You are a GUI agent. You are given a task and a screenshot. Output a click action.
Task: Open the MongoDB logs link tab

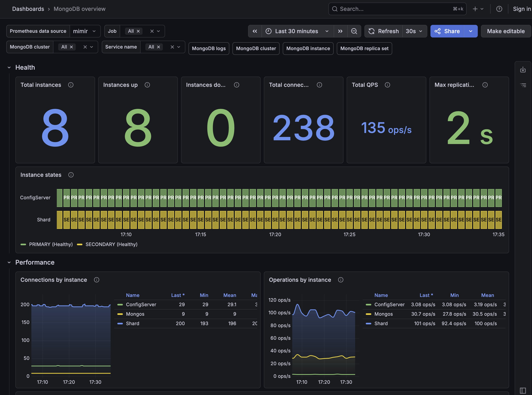point(209,49)
